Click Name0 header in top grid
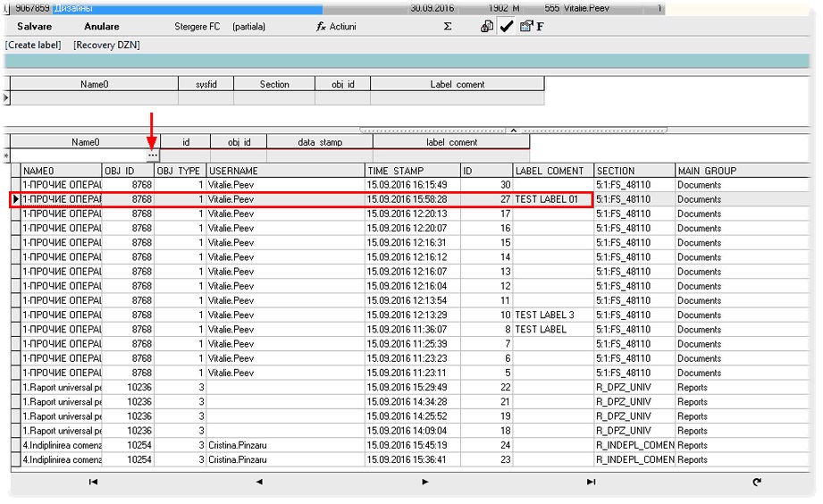823x504 pixels. coord(95,84)
